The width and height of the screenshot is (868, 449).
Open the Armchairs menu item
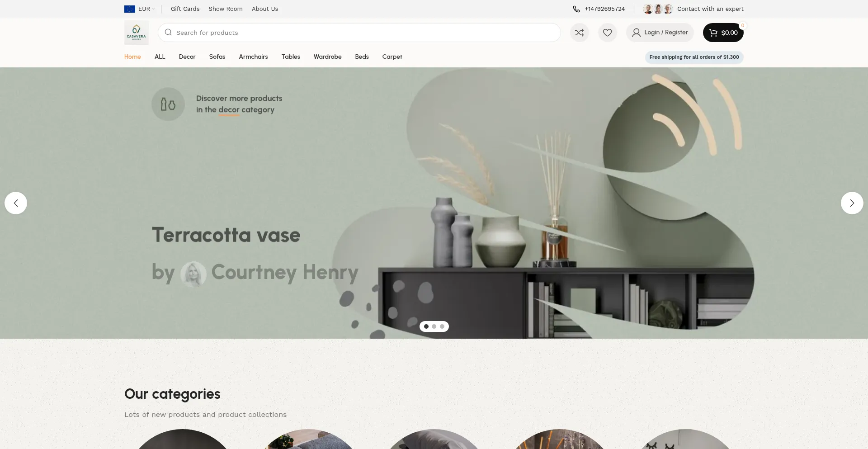(x=253, y=57)
